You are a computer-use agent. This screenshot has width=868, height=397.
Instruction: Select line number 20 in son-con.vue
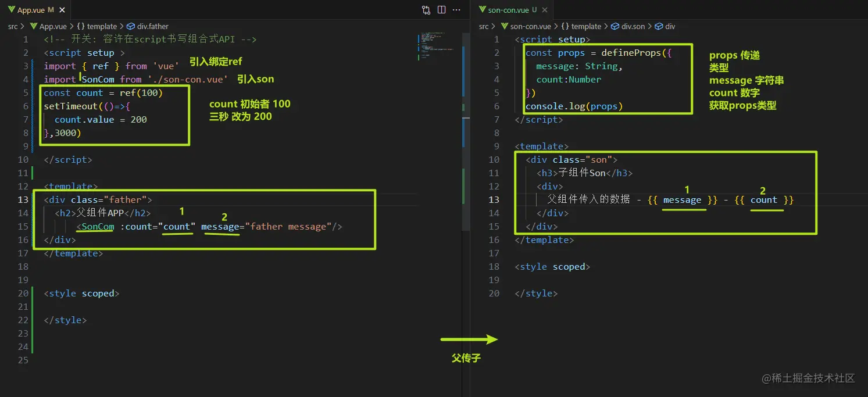pyautogui.click(x=494, y=293)
